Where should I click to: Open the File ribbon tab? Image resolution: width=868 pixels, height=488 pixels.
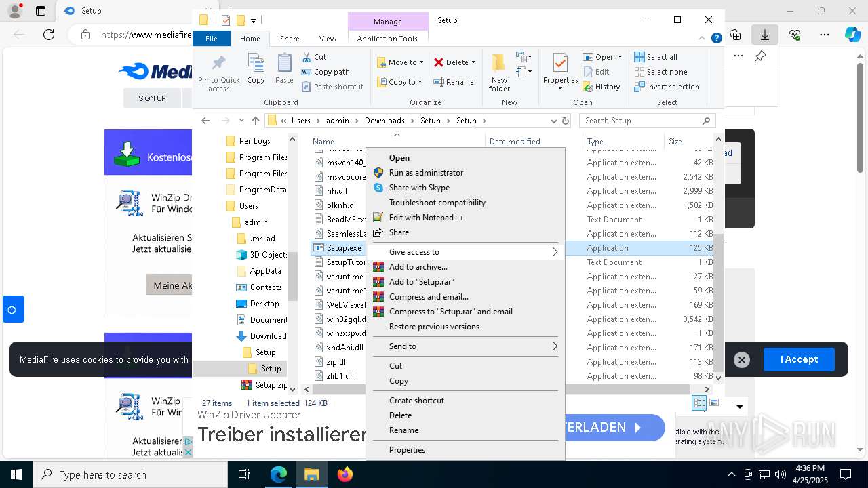coord(212,39)
